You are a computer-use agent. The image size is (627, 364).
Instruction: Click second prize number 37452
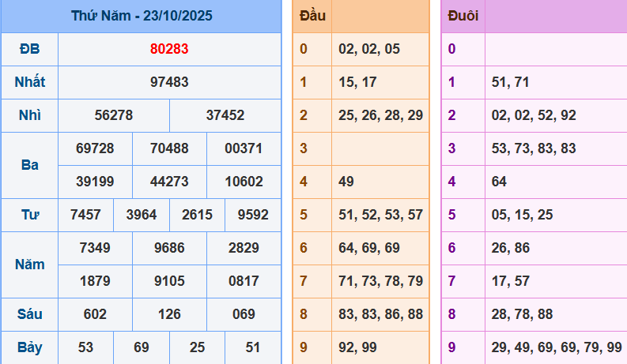(x=225, y=115)
